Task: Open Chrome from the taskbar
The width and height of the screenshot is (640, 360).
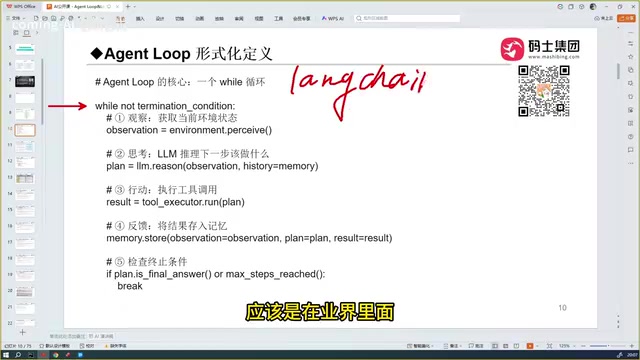Action: (x=56, y=355)
